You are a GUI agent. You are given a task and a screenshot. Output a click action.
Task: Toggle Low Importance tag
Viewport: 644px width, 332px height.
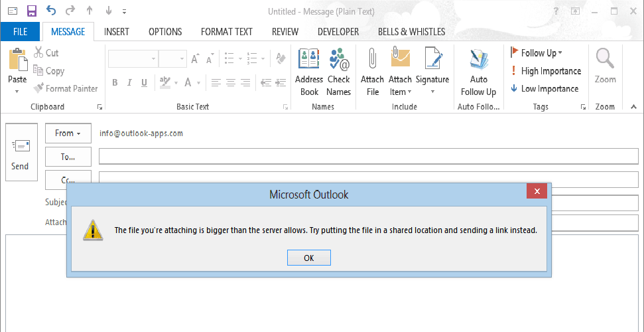pos(545,88)
